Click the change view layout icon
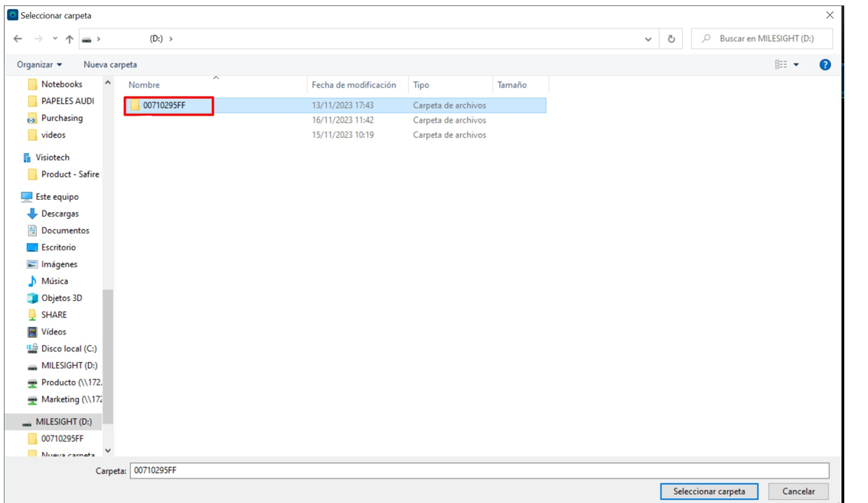 point(780,64)
